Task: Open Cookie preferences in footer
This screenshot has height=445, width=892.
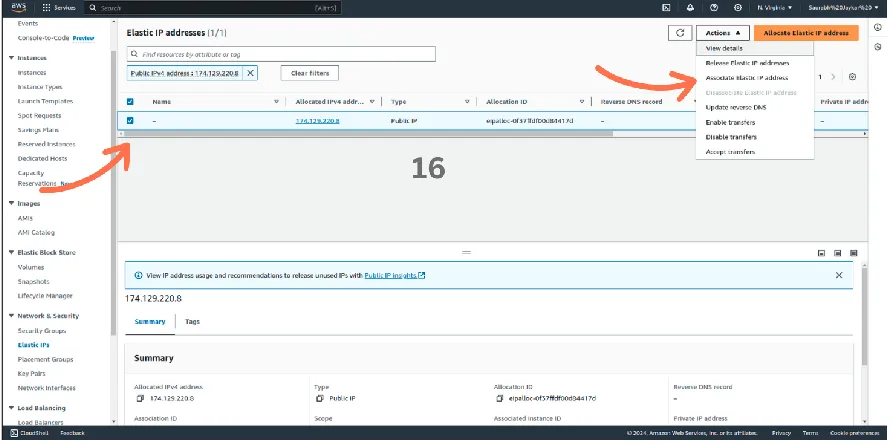Action: pos(854,434)
